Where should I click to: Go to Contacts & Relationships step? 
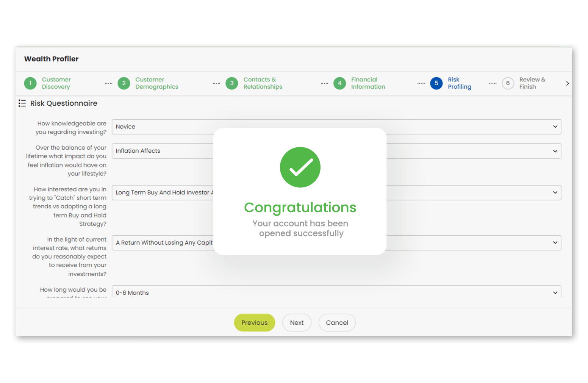(263, 83)
